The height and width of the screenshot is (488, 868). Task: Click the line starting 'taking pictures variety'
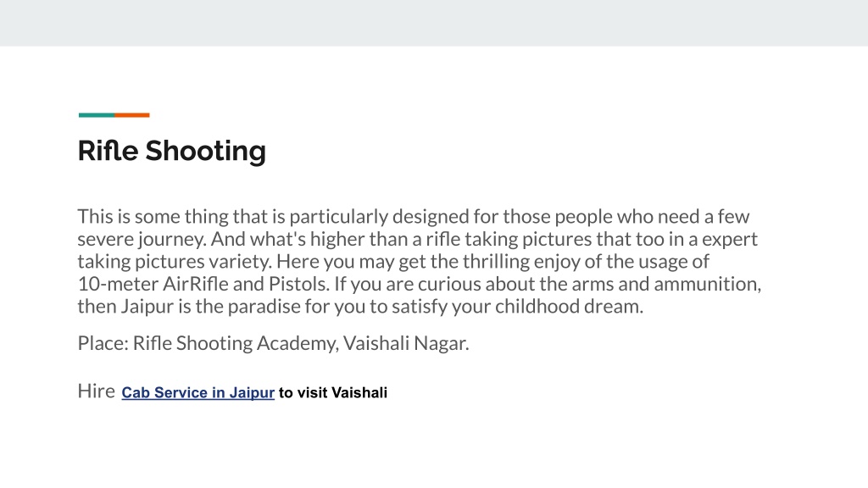[393, 261]
